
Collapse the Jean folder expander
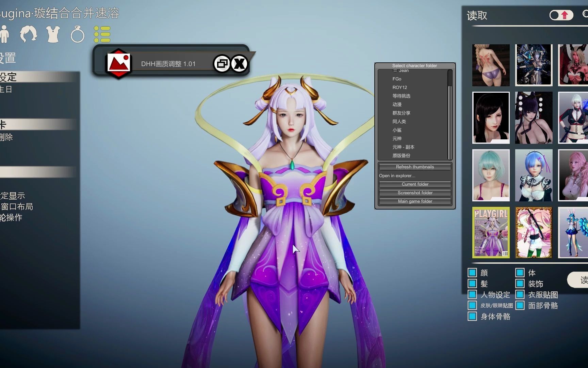click(x=395, y=70)
